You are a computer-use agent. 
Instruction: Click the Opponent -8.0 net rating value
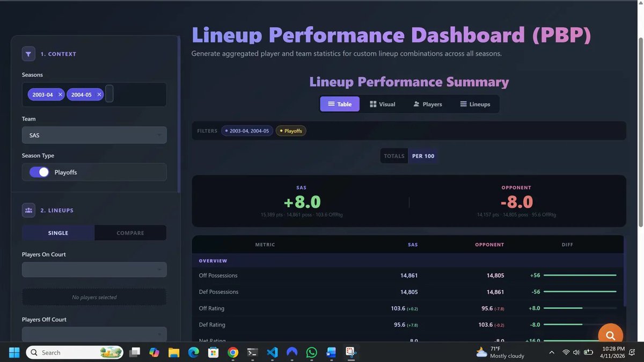click(x=516, y=202)
